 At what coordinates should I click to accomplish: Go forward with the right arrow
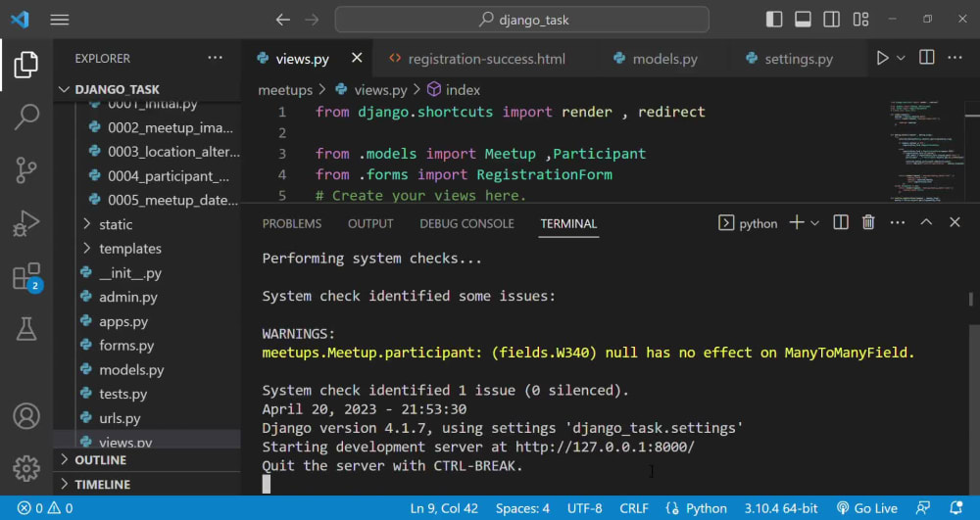312,20
